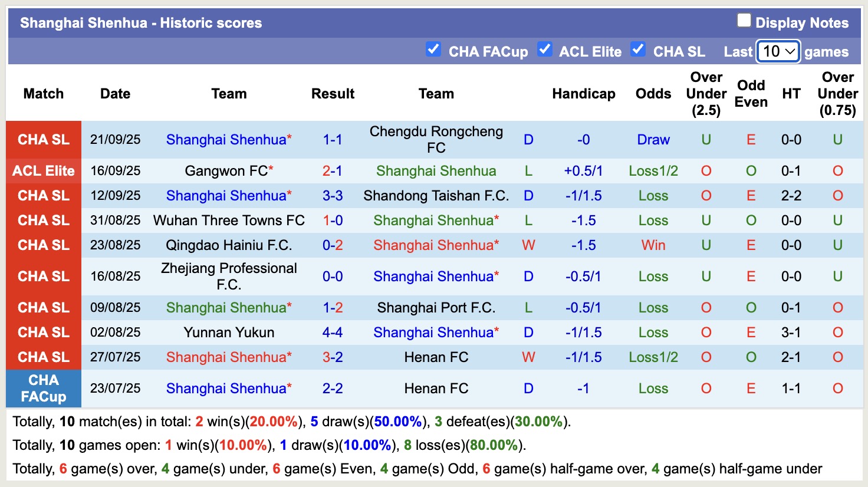Disable the ACL Elite filter
This screenshot has height=487, width=868.
(x=545, y=50)
